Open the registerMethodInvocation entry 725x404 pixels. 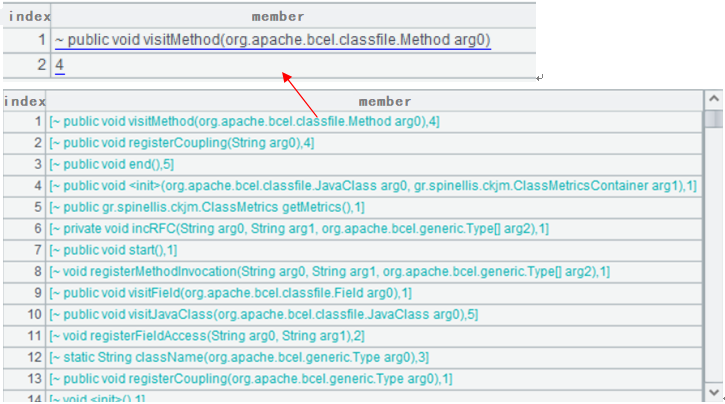coord(329,272)
